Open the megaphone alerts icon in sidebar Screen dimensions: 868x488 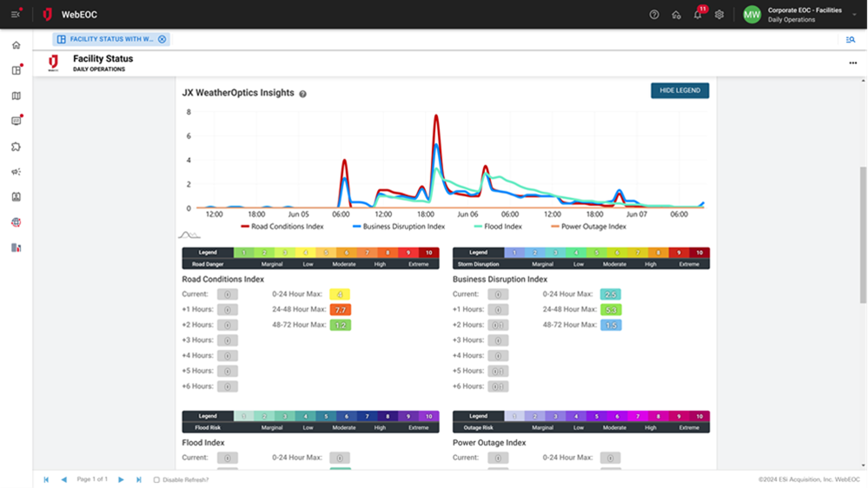pyautogui.click(x=16, y=172)
